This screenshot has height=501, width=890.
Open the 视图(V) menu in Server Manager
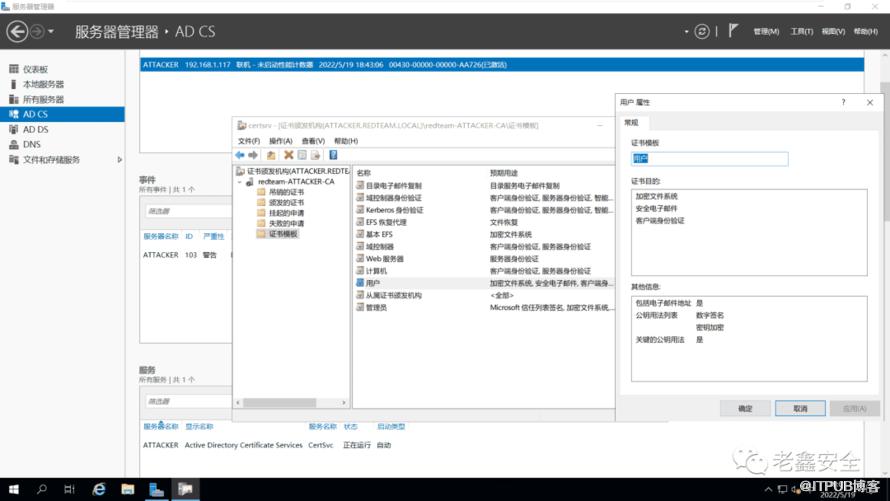pos(833,31)
